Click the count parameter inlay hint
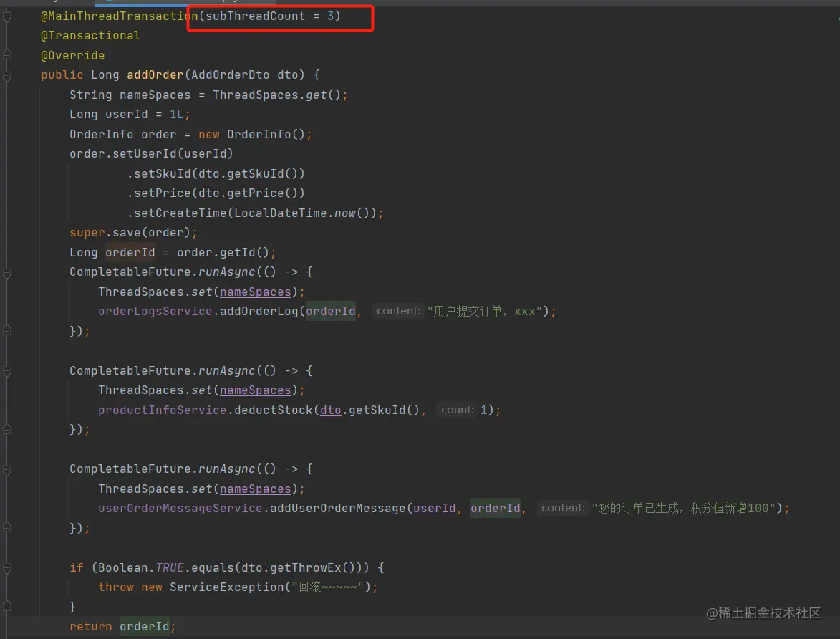Screen dimensions: 840x639 [x=457, y=410]
